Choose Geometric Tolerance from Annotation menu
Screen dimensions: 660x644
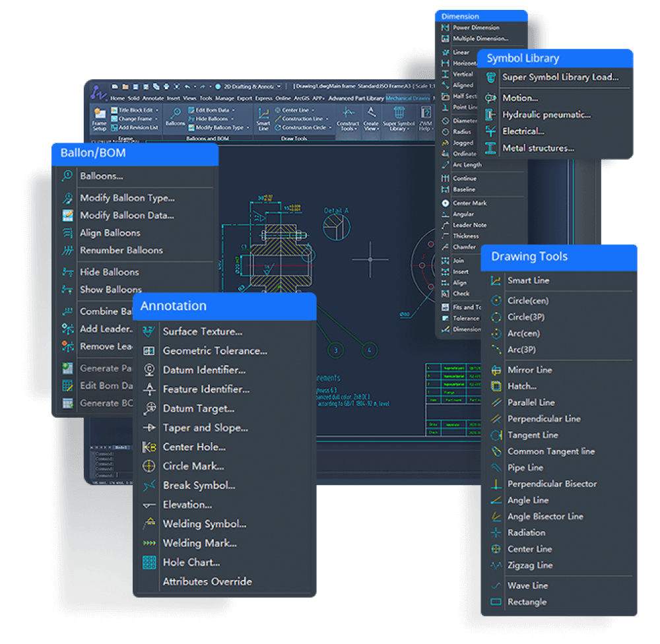pyautogui.click(x=214, y=351)
